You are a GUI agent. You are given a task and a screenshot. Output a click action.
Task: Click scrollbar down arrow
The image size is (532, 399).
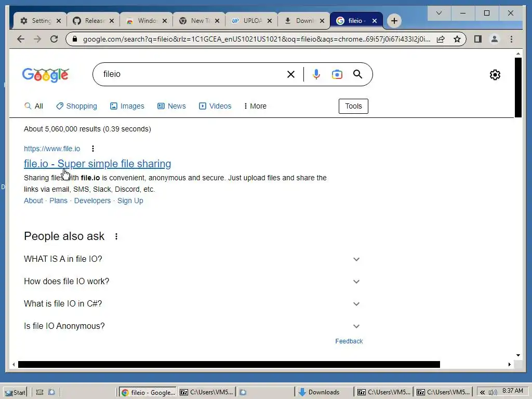pyautogui.click(x=518, y=355)
